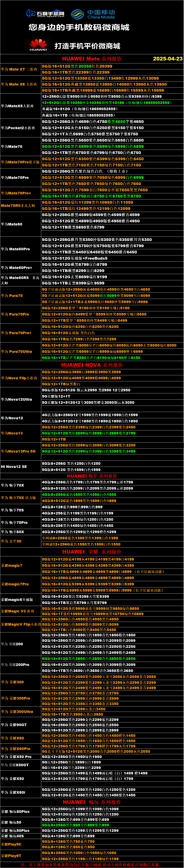
Task: Click the MateX5 典藏版16+1TB row
Action: (x=112, y=115)
